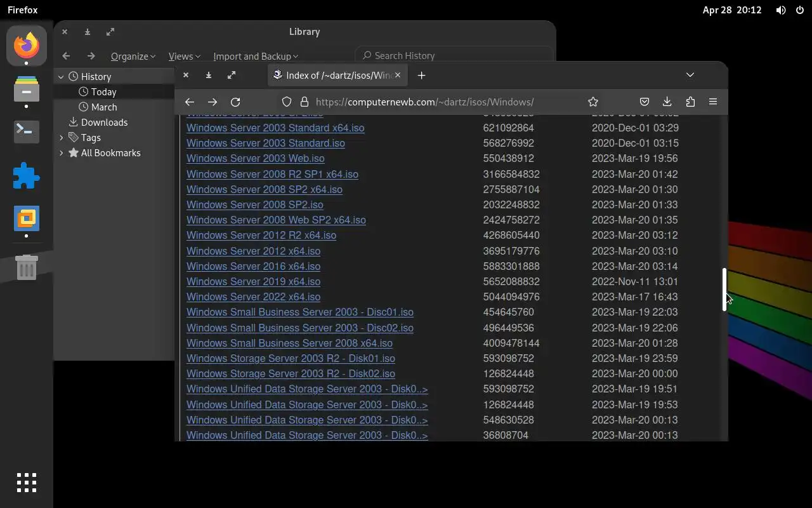Go back in the Library window

pos(66,56)
